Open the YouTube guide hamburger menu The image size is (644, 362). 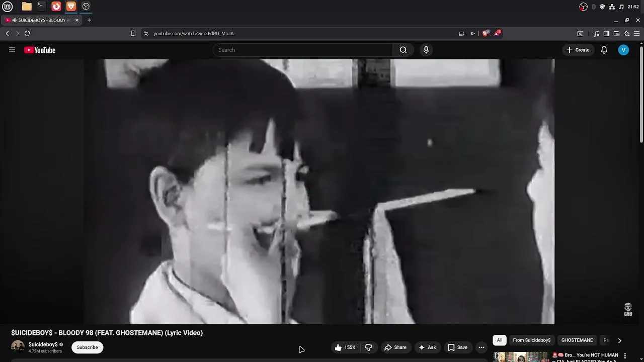[x=12, y=50]
